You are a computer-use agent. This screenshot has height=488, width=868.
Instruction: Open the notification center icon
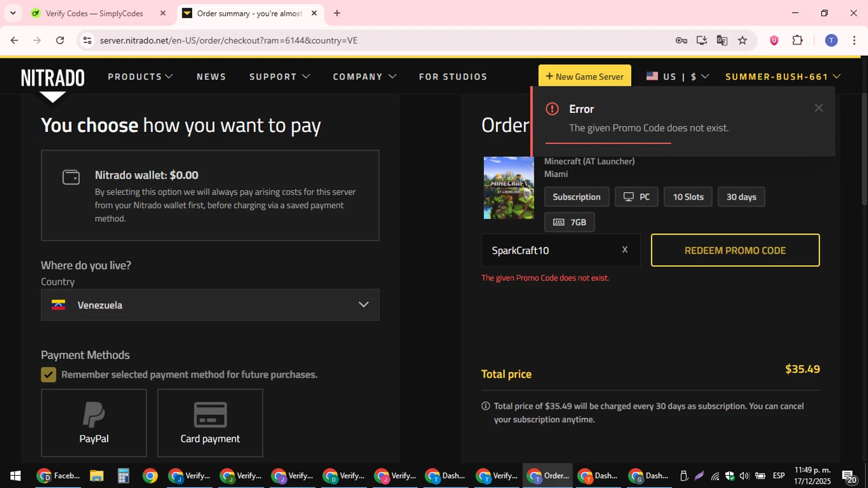click(x=849, y=476)
